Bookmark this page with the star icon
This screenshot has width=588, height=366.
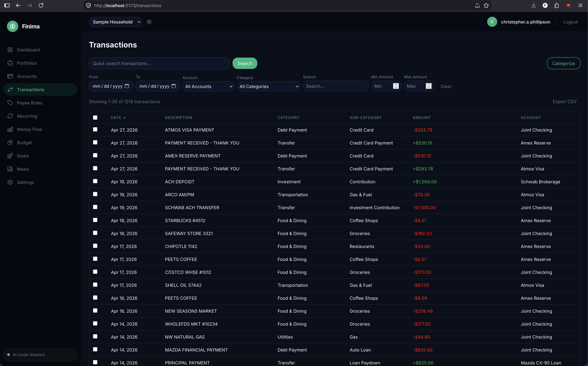(x=486, y=5)
